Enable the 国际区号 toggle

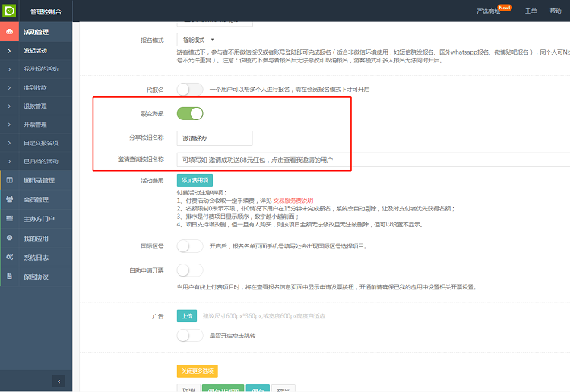tap(190, 246)
